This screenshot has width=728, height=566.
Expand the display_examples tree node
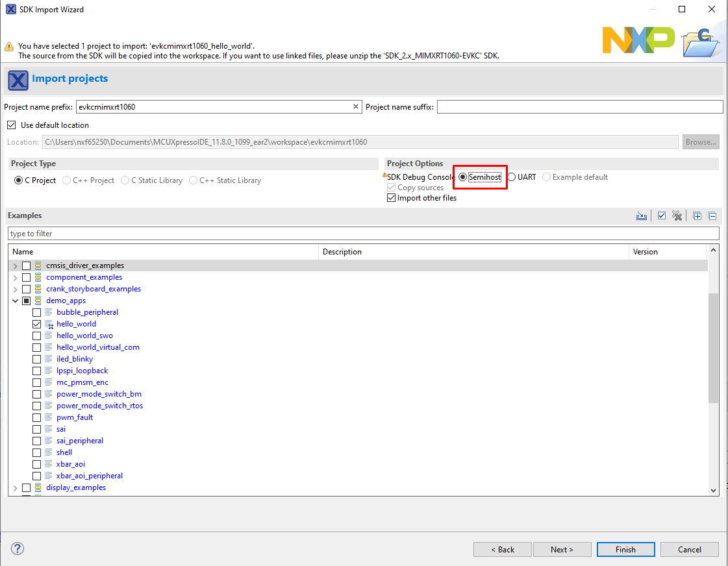click(15, 487)
